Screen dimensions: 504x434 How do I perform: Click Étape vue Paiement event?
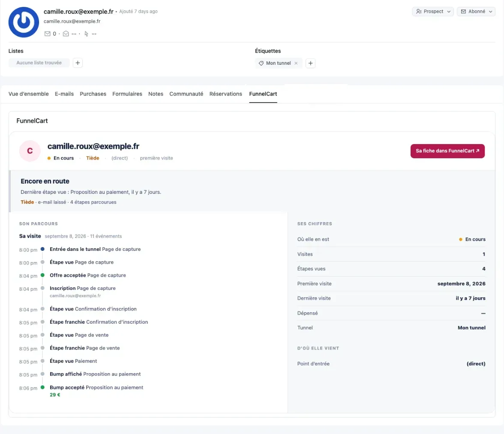click(73, 361)
